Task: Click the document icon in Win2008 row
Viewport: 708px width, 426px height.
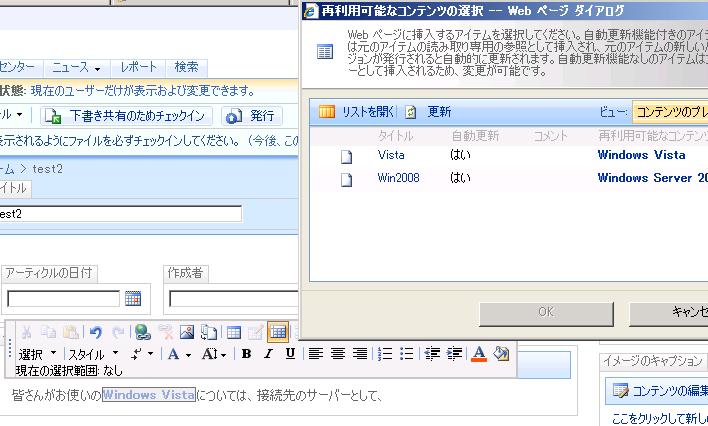Action: click(346, 179)
